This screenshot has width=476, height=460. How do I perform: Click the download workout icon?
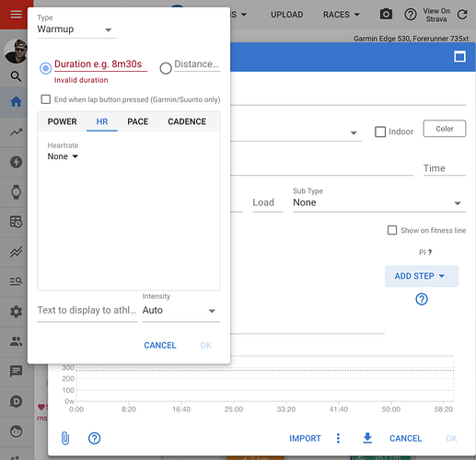point(367,438)
